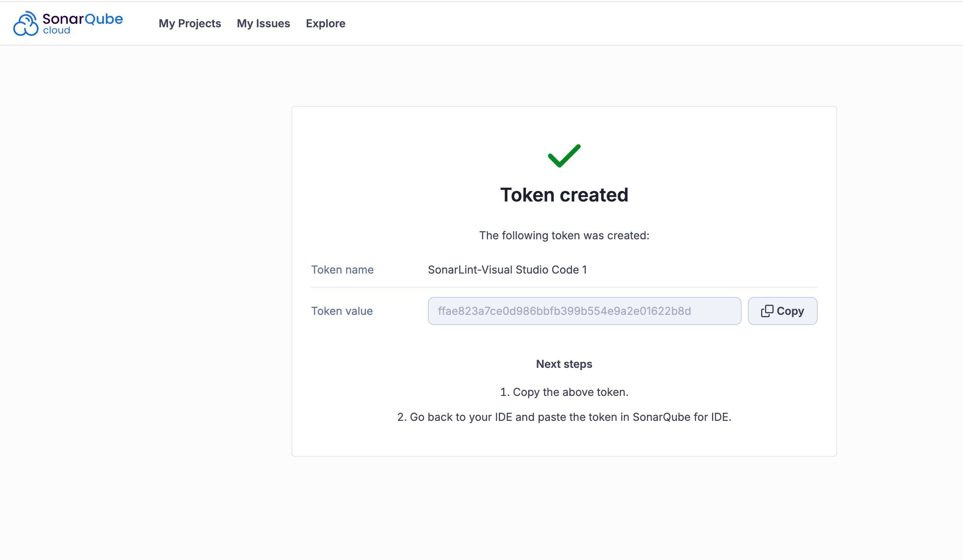
Task: Click step 1 "Copy the above token."
Action: point(564,392)
